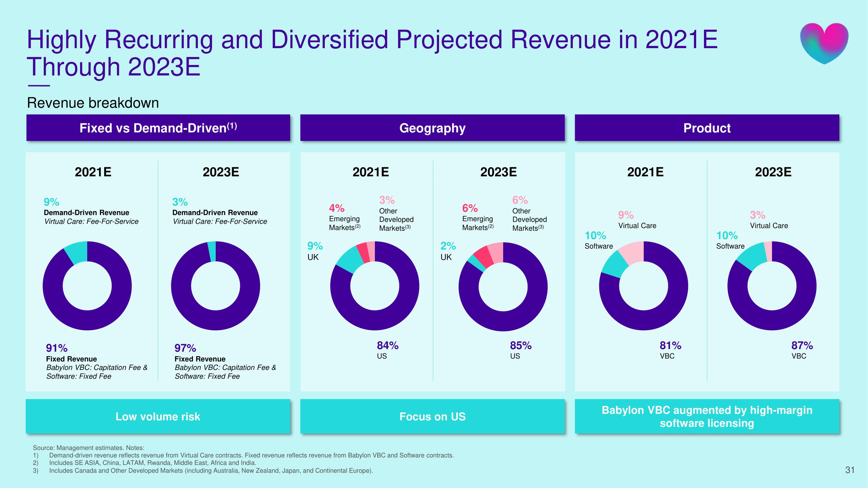Click the 6% Other Developed Markets label
This screenshot has height=488, width=868.
(529, 213)
